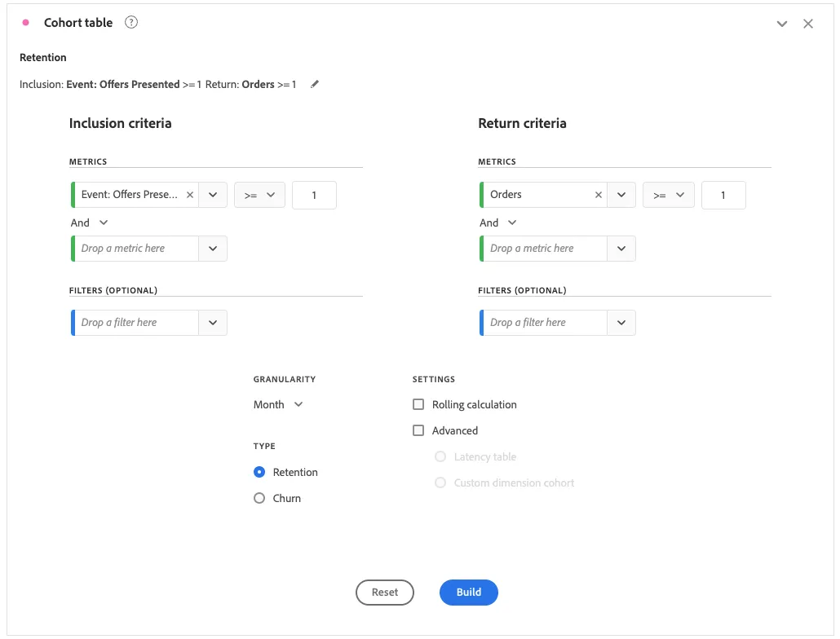The height and width of the screenshot is (639, 840).
Task: Select the Retention type radio button
Action: point(259,472)
